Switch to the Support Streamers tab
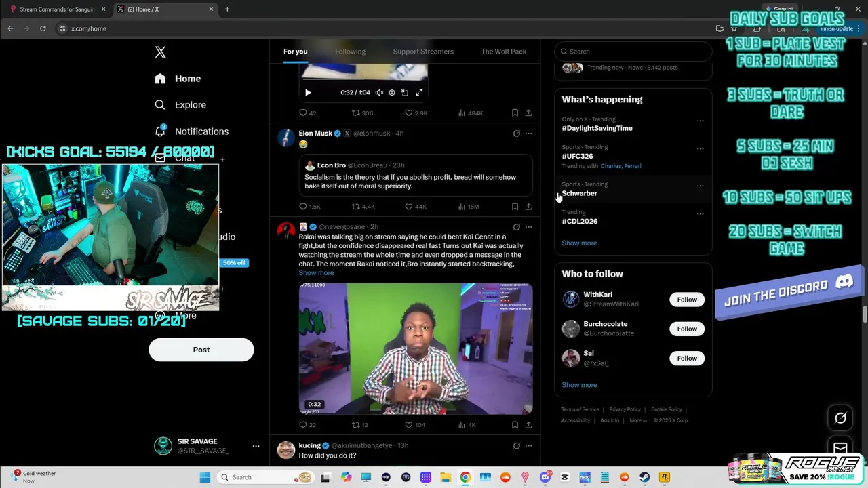This screenshot has height=488, width=868. [423, 52]
